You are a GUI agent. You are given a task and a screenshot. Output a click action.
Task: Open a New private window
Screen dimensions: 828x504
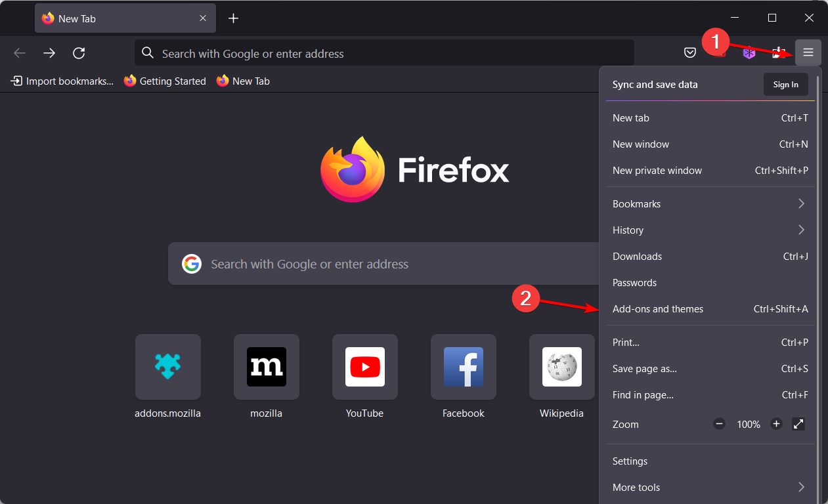710,171
